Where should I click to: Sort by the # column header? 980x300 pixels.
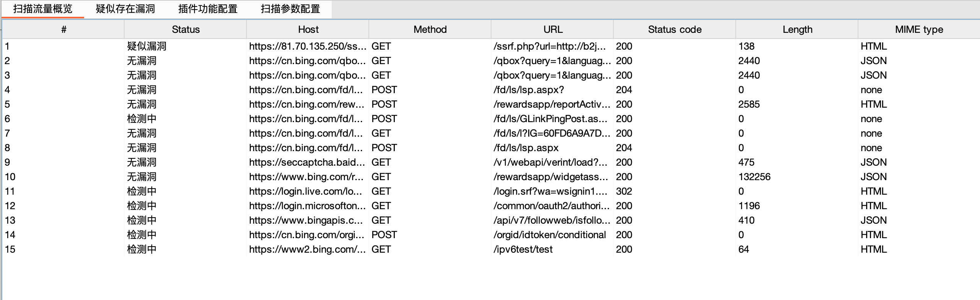[x=63, y=29]
